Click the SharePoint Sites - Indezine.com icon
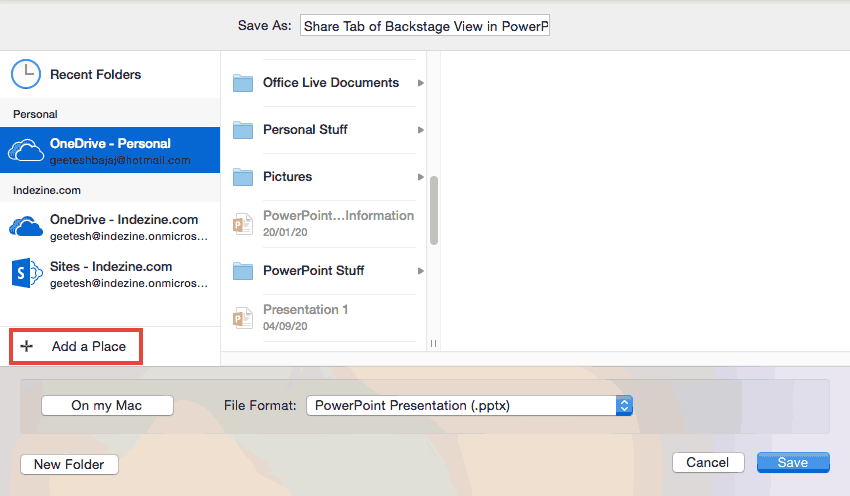The height and width of the screenshot is (496, 850). coord(26,273)
